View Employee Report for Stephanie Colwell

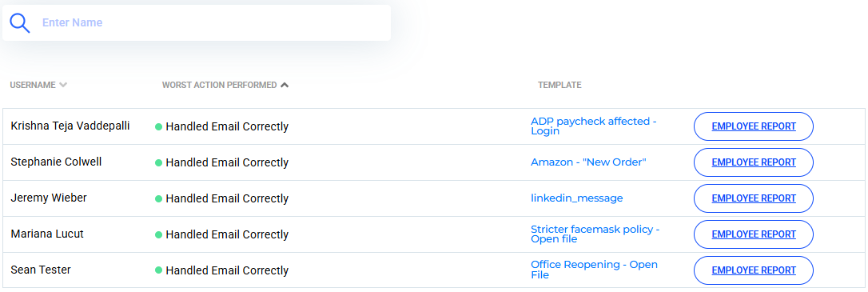[754, 162]
